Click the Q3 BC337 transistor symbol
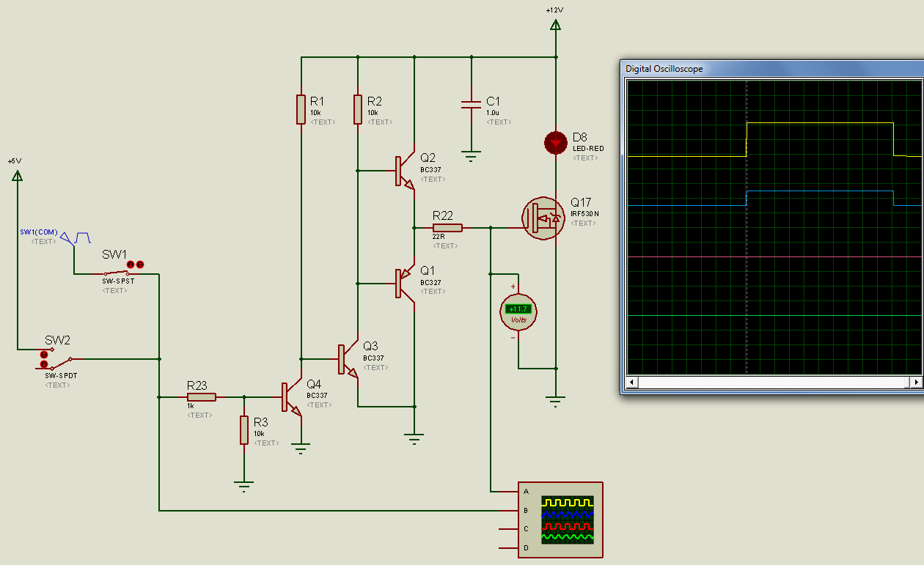The height and width of the screenshot is (565, 924). 346,359
